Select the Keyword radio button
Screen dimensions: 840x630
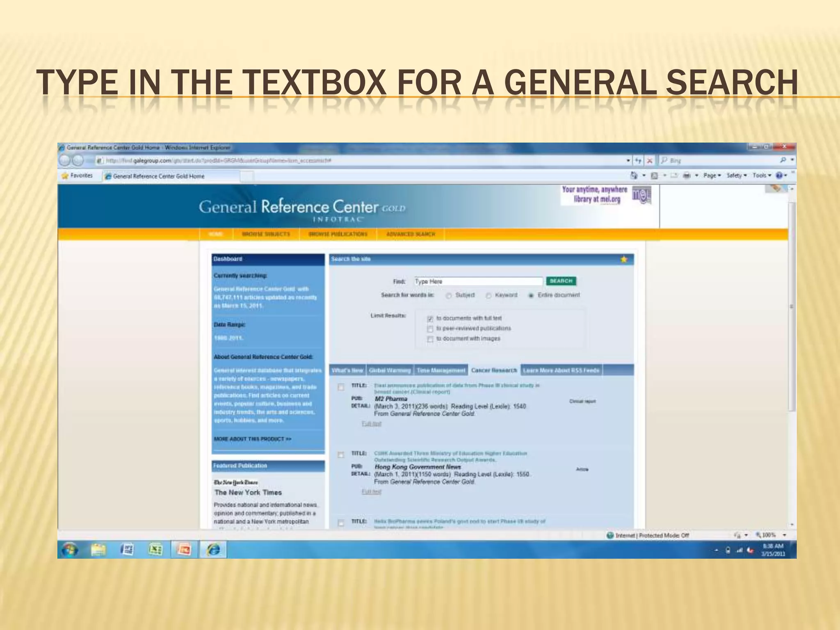[x=488, y=296]
